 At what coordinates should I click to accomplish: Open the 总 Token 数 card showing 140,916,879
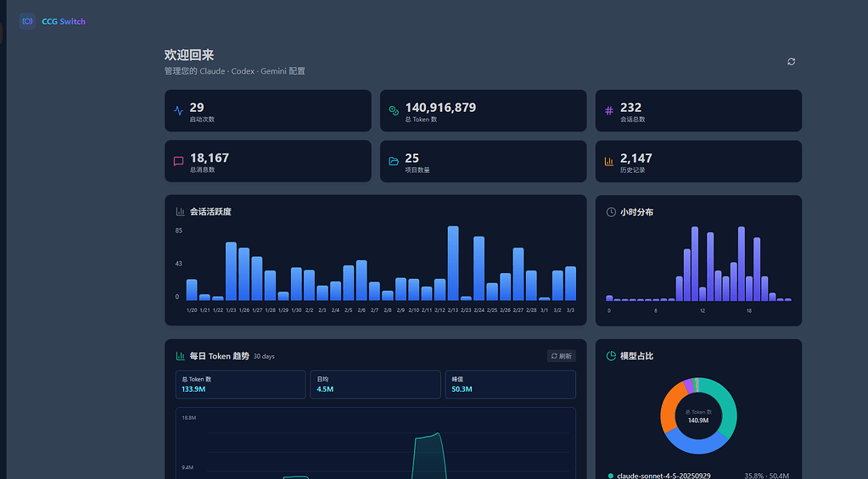pos(484,110)
